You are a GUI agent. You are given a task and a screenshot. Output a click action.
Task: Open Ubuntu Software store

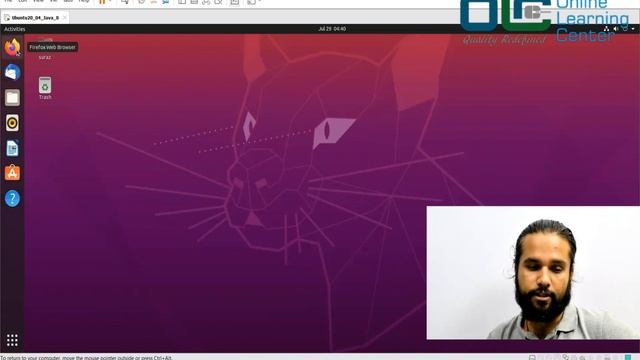(12, 173)
